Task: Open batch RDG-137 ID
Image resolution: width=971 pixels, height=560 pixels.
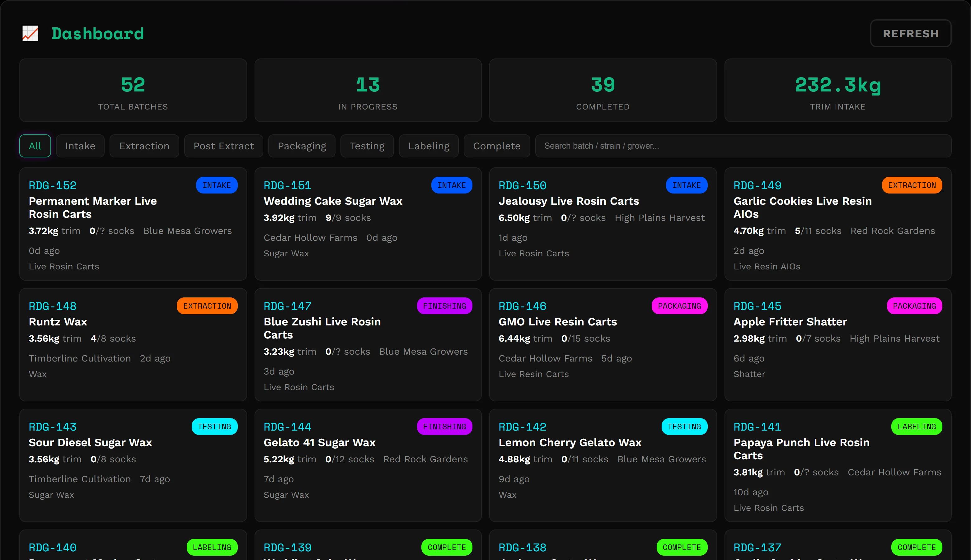Action: click(758, 548)
